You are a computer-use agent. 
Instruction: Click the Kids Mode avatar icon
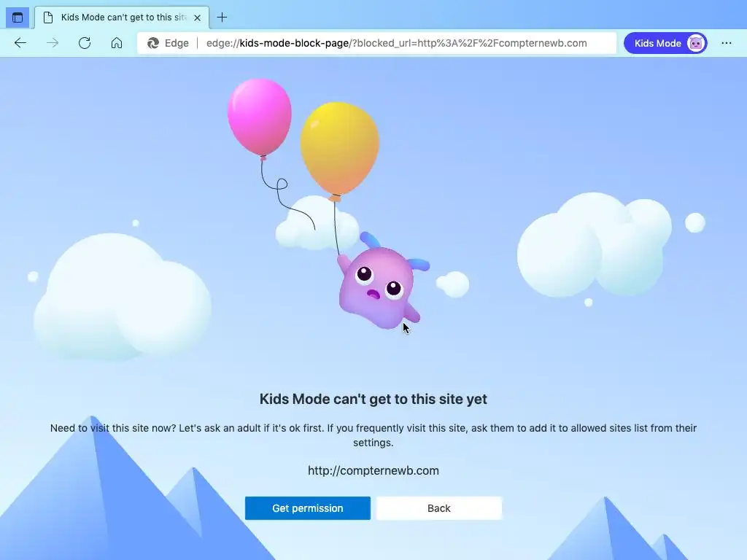[x=695, y=43]
